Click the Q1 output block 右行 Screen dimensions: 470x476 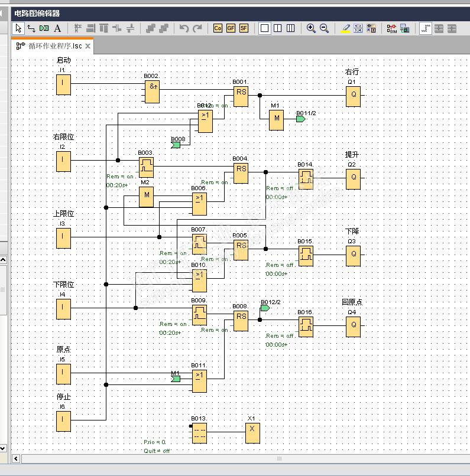[x=353, y=96]
